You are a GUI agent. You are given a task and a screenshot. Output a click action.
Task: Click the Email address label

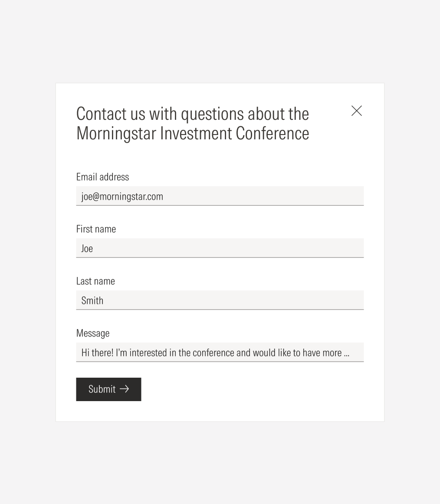click(102, 177)
